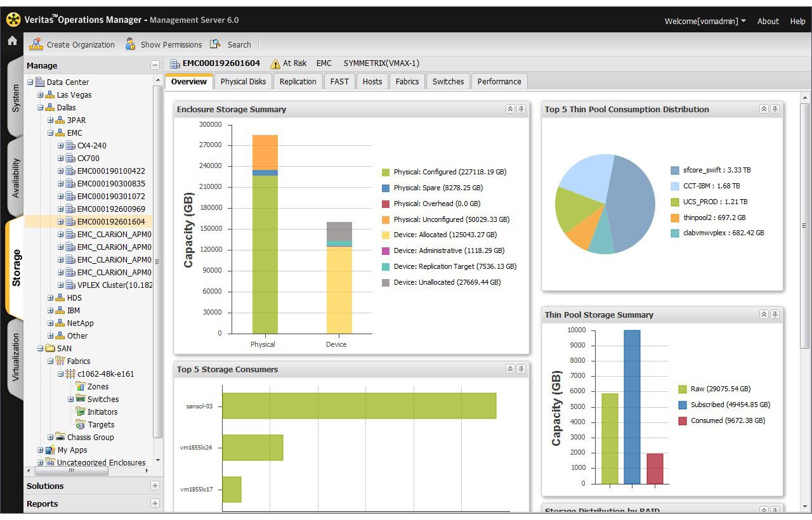Screen dimensions: 812x520
Task: Switch to the Physical Disks tab
Action: [x=243, y=82]
